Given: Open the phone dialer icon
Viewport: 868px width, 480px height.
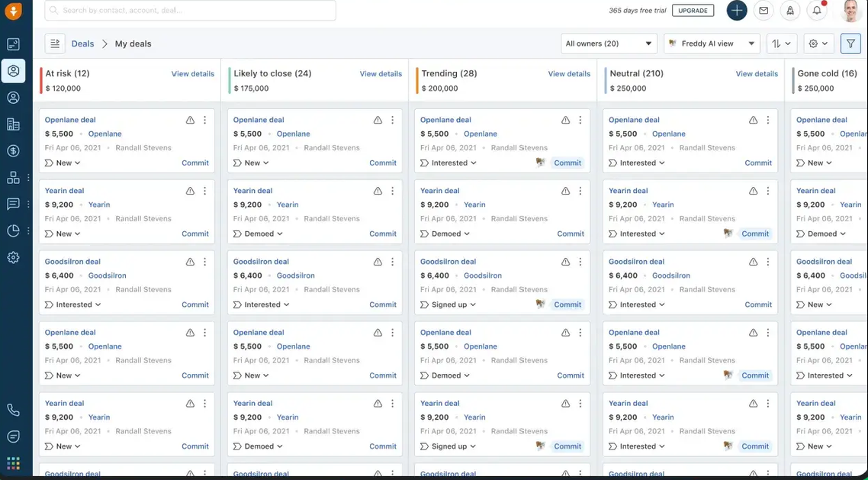Looking at the screenshot, I should tap(13, 410).
